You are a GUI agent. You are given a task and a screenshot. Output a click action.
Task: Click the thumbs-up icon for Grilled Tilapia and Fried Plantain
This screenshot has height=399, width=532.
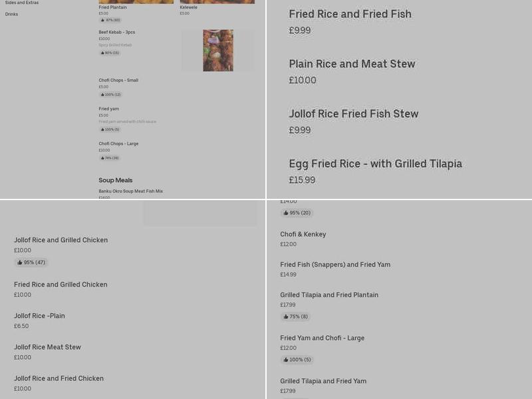coord(286,317)
